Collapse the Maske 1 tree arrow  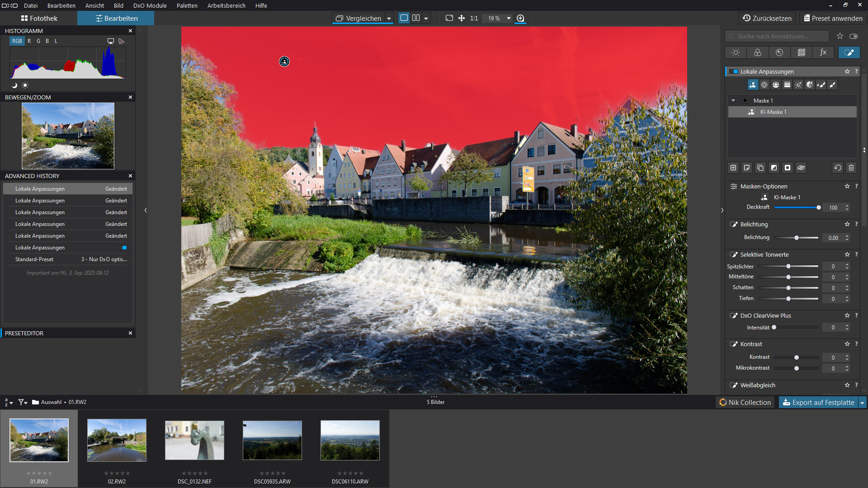tap(733, 100)
